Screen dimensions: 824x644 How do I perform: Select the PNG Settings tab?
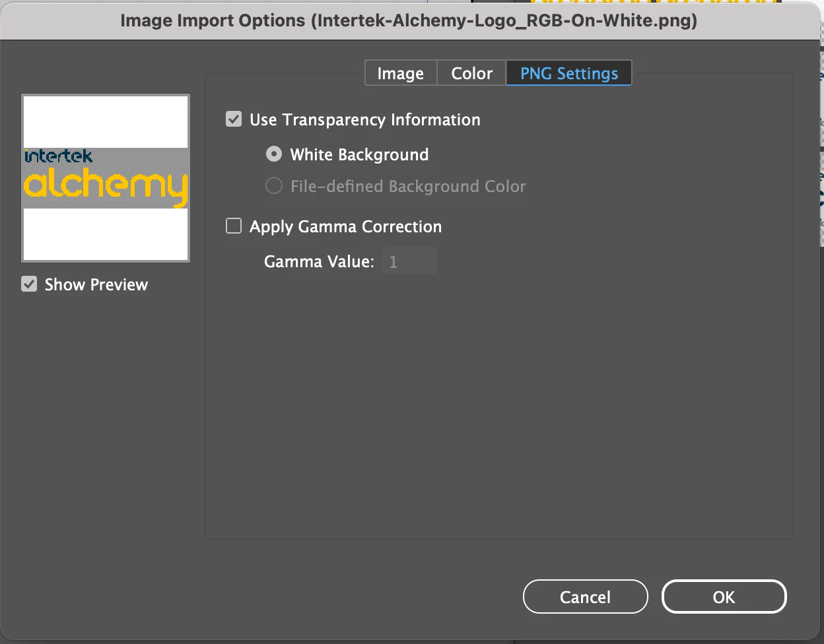tap(569, 73)
